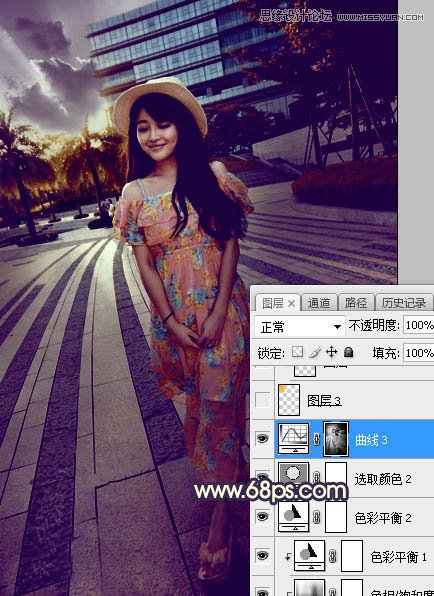This screenshot has width=434, height=596.
Task: Open the 正常 blend mode dropdown
Action: point(299,327)
